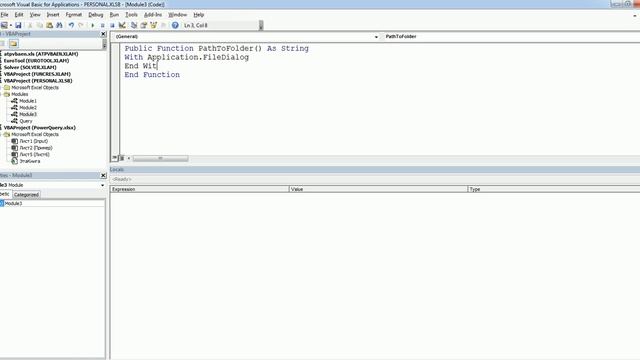640x360 pixels.
Task: Select the Query module
Action: pos(26,121)
